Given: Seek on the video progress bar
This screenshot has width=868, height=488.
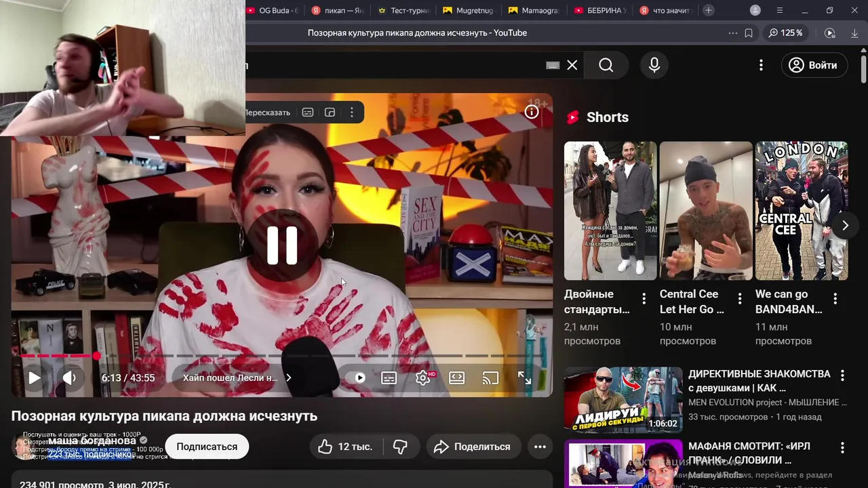Looking at the screenshot, I should click(x=282, y=355).
